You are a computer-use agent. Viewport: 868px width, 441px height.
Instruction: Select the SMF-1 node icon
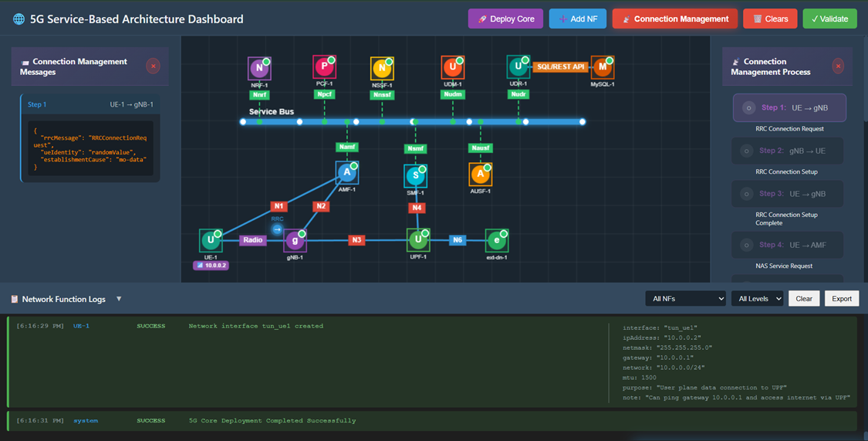(x=415, y=176)
